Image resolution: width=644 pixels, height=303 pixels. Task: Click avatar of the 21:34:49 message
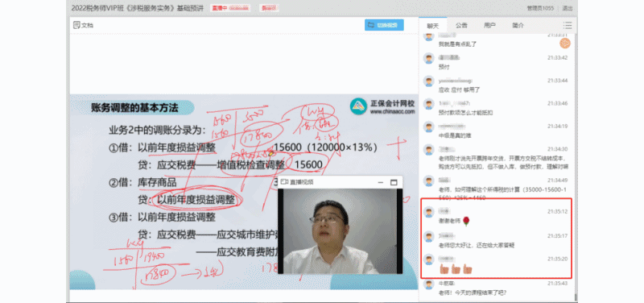(429, 181)
